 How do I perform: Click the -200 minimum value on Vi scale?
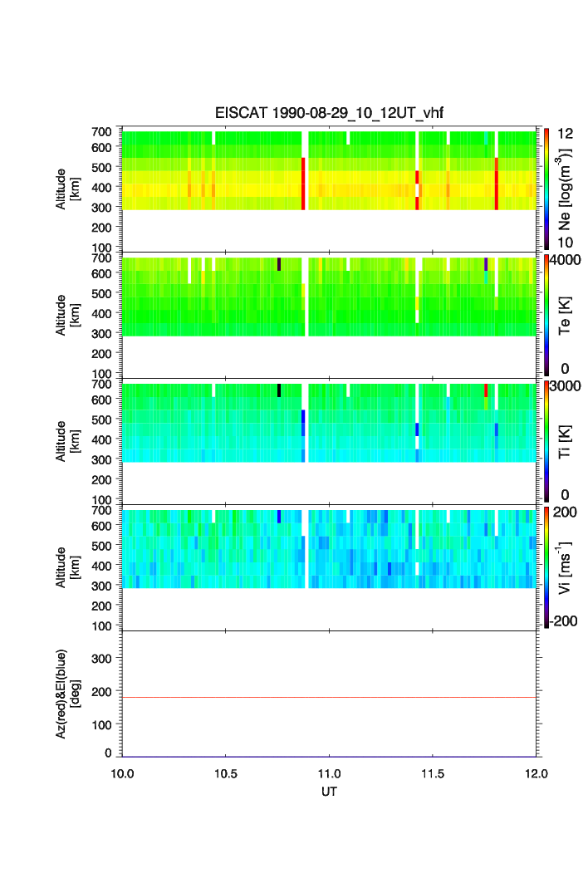[x=564, y=621]
